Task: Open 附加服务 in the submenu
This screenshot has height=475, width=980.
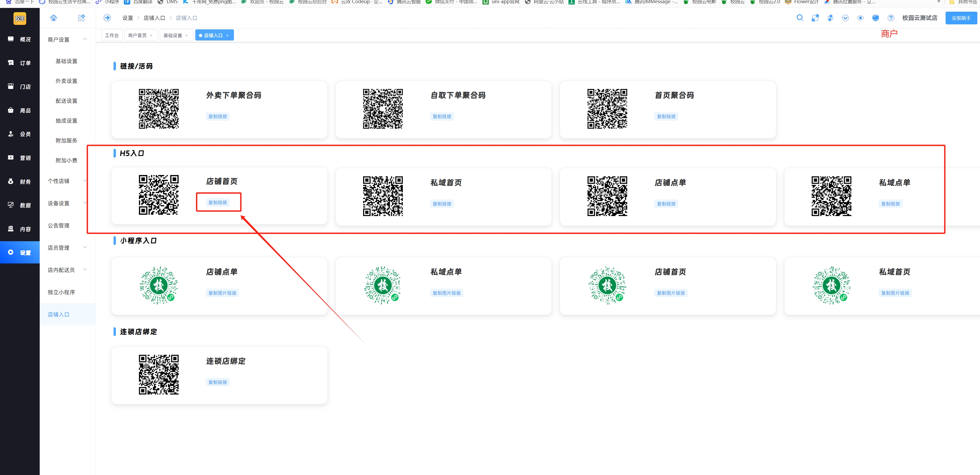Action: [x=67, y=140]
